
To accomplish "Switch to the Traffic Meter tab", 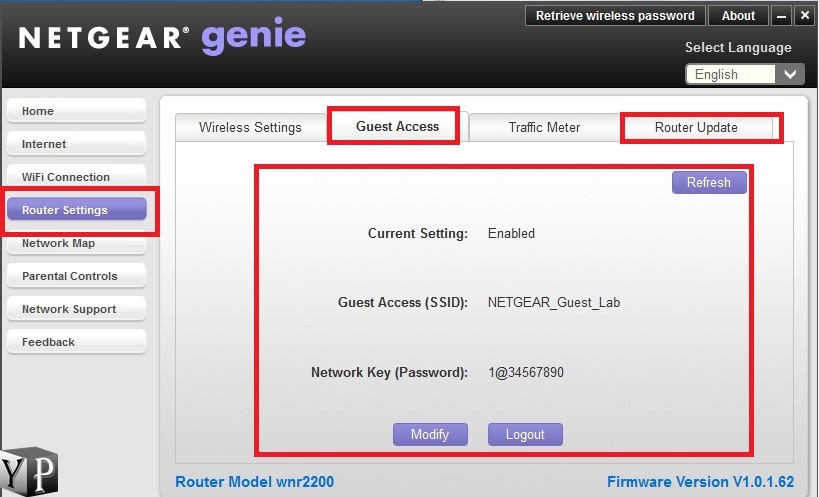I will (x=544, y=127).
